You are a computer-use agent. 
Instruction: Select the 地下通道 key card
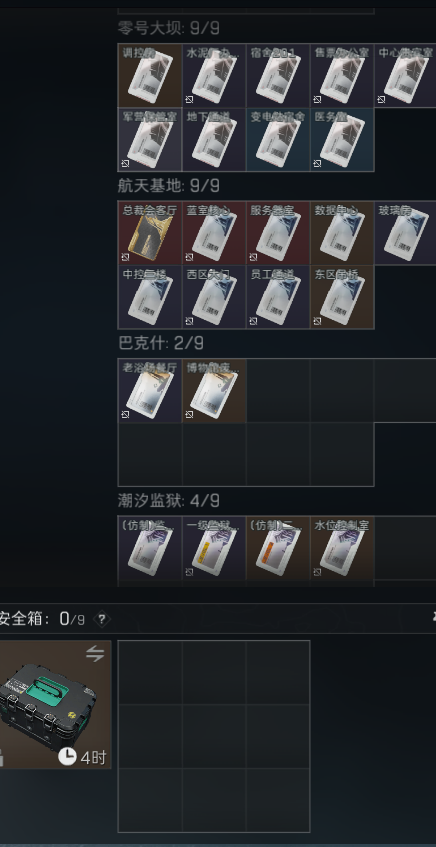(214, 139)
